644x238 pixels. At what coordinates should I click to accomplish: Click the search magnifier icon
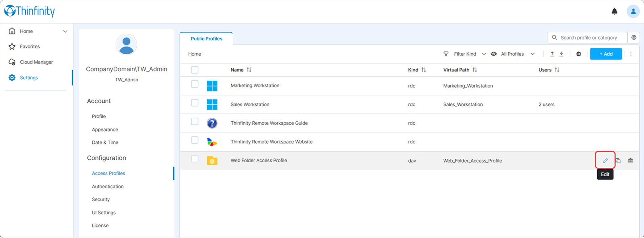pyautogui.click(x=554, y=37)
